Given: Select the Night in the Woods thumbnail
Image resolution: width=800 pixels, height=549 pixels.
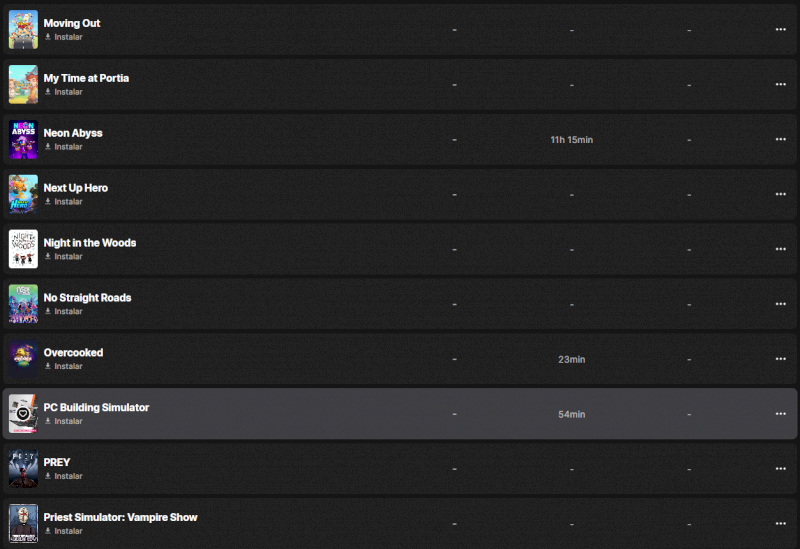Looking at the screenshot, I should pyautogui.click(x=23, y=249).
